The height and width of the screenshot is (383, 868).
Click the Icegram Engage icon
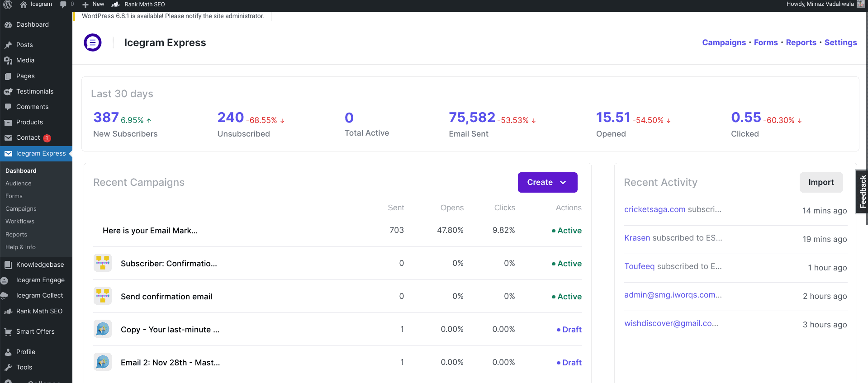click(5, 281)
